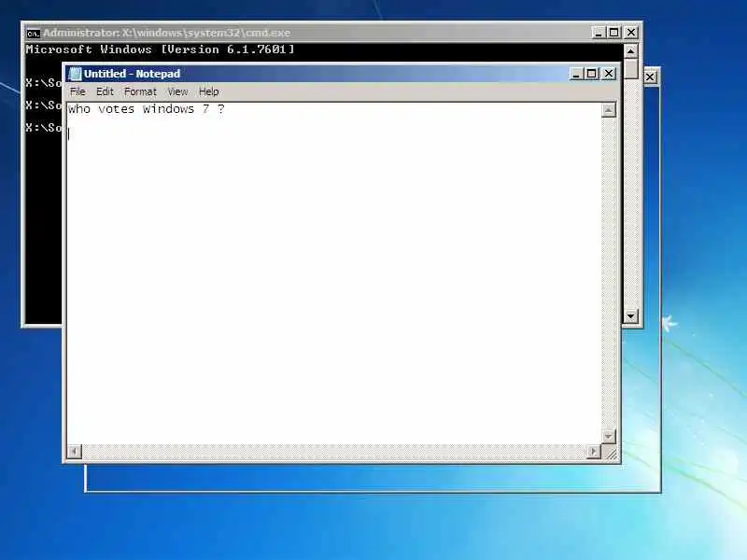Close the Untitled Notepad window
Screen dimensions: 747x560
pos(609,74)
